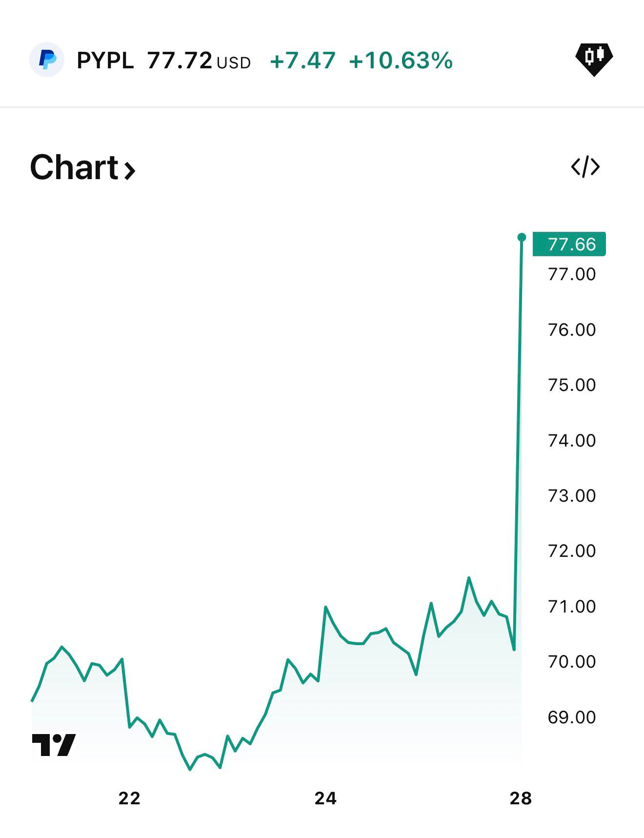Click the 74.00 price axis label
This screenshot has width=644, height=838.
tap(572, 441)
